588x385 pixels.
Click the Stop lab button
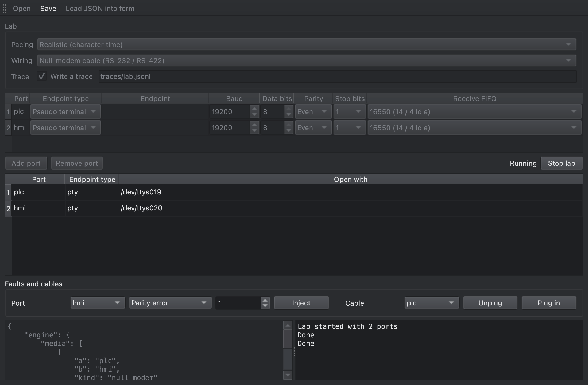[x=562, y=163]
